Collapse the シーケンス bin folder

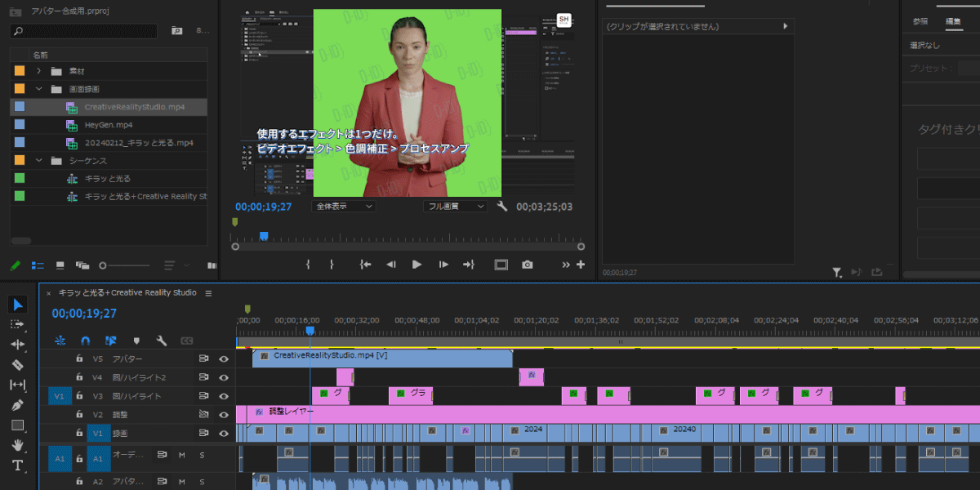(x=38, y=161)
